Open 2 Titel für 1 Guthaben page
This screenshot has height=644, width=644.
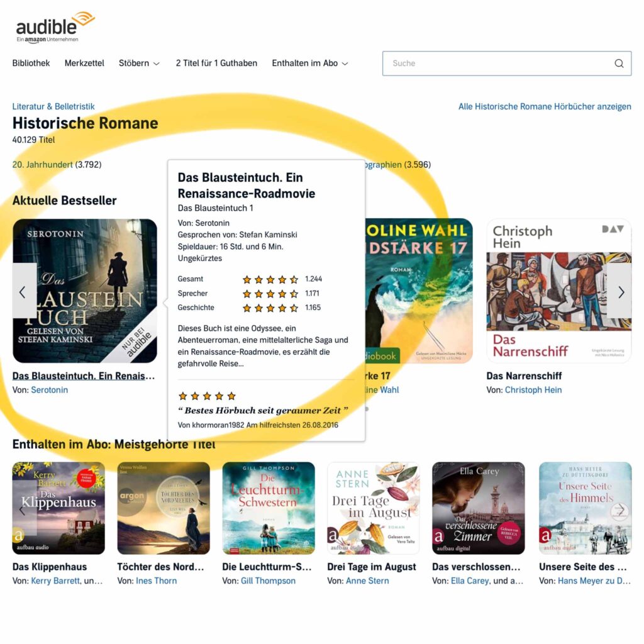tap(216, 64)
